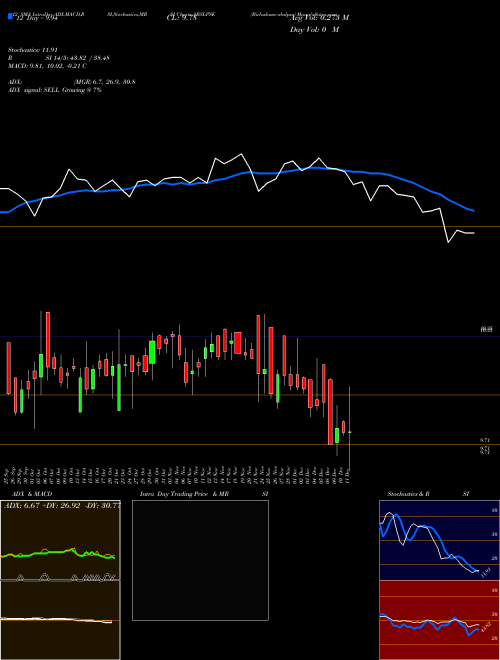Viewport: 500px width, 660px height.
Task: Click the 'SI 14/5: 43.82 / 38.48' value
Action: [78, 58]
